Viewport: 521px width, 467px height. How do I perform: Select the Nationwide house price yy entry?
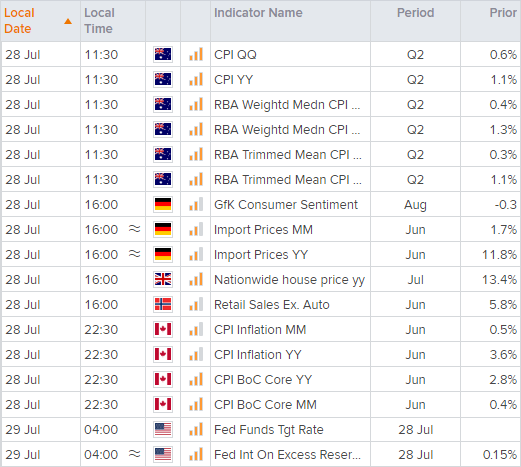point(289,280)
